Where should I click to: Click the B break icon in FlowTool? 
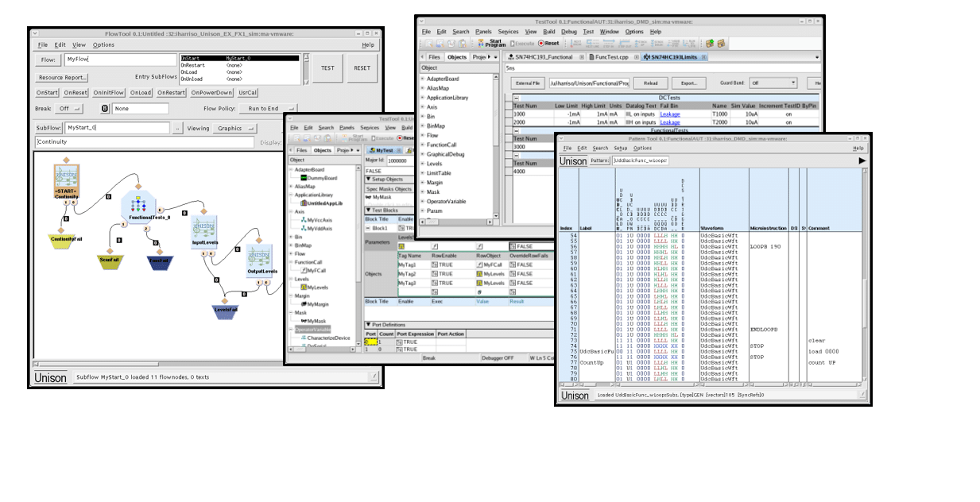[104, 108]
